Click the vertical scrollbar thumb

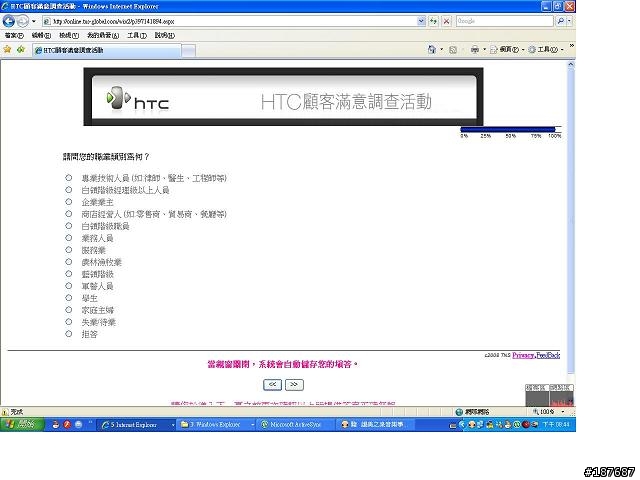[571, 220]
